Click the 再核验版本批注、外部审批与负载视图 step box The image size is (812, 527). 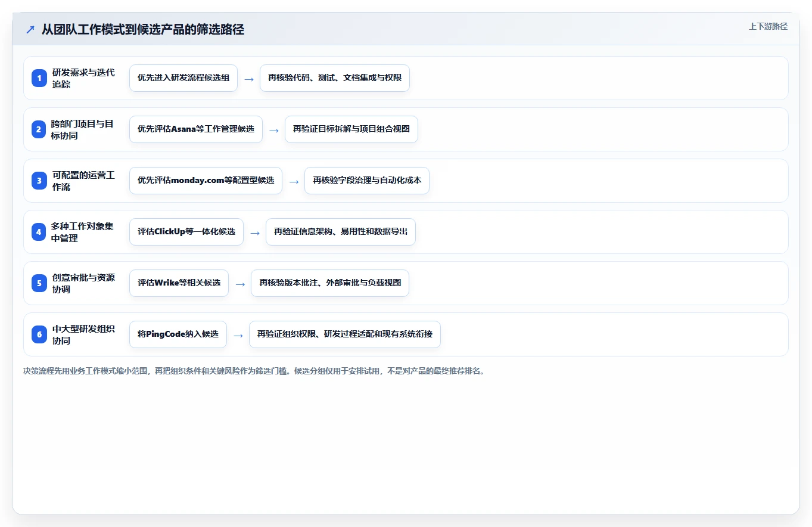pyautogui.click(x=330, y=283)
